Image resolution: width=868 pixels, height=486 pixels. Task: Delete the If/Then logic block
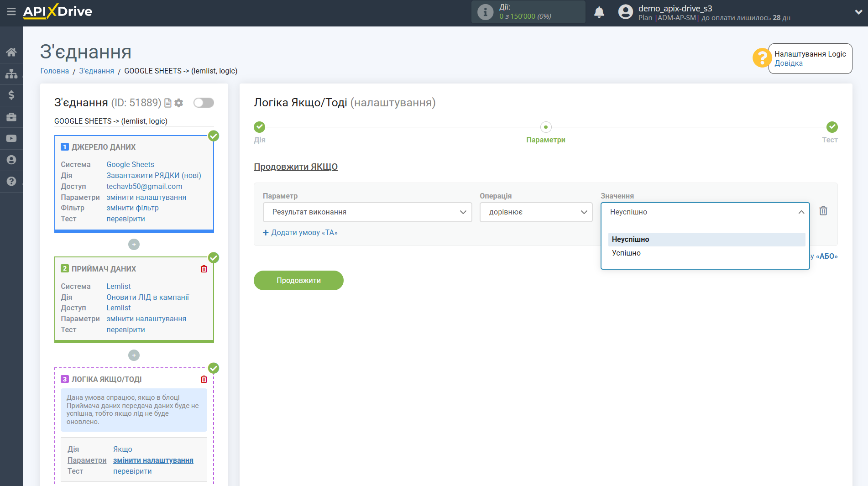tap(204, 379)
